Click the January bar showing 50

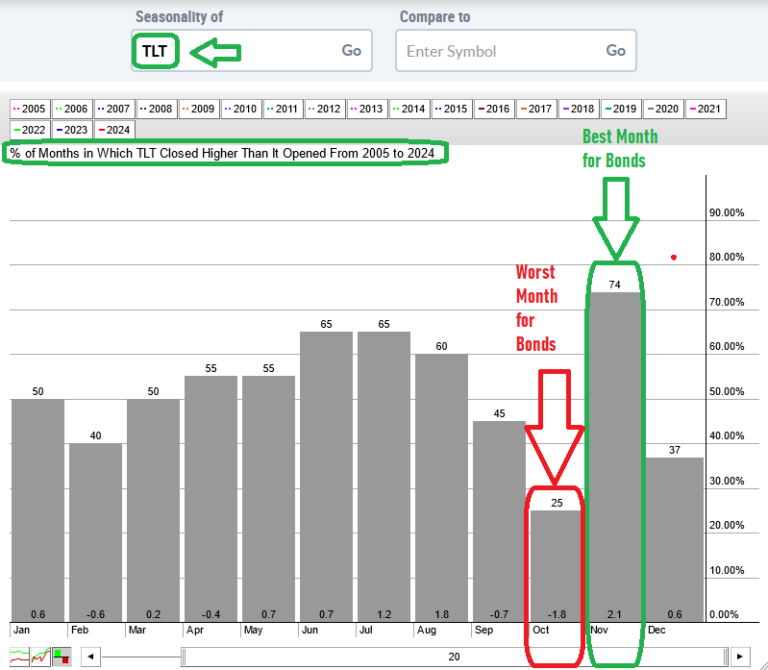click(x=38, y=510)
